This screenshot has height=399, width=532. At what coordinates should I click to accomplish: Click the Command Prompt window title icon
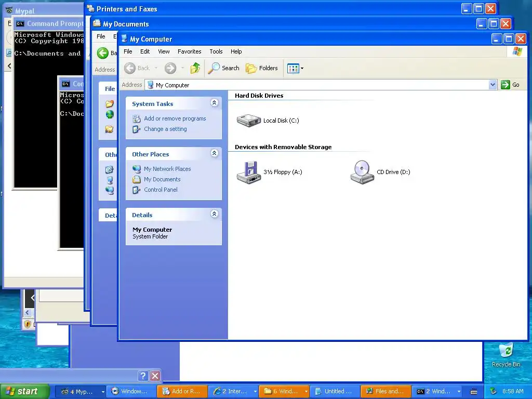pyautogui.click(x=20, y=24)
